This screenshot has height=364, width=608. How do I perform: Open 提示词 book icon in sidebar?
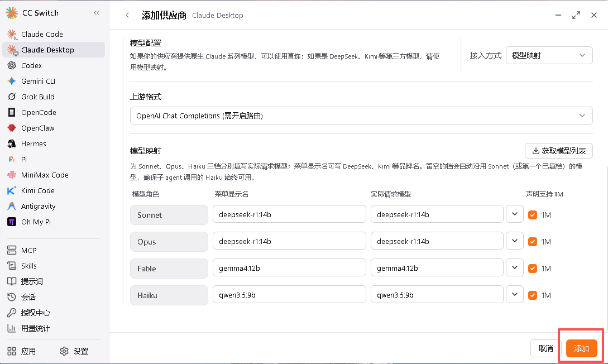click(12, 281)
